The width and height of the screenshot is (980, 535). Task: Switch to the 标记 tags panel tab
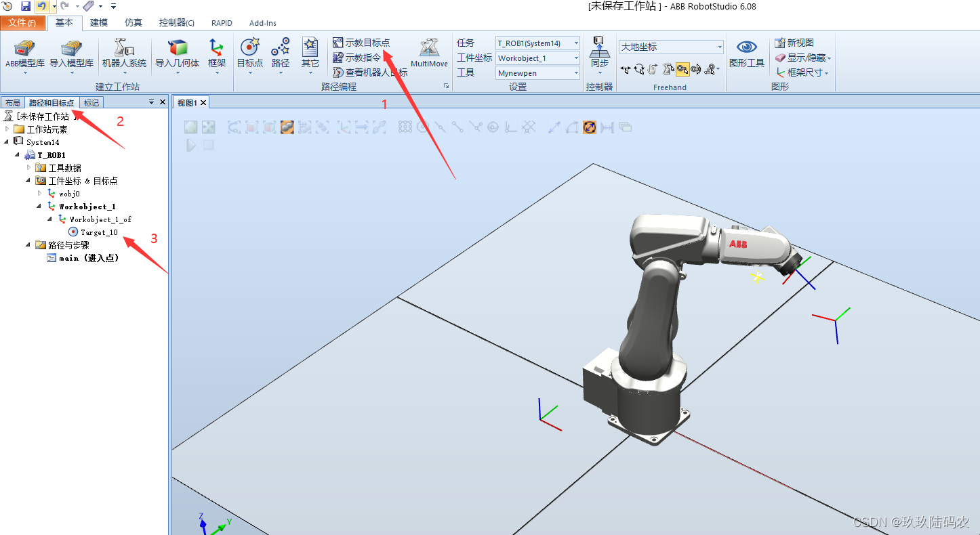click(x=91, y=103)
